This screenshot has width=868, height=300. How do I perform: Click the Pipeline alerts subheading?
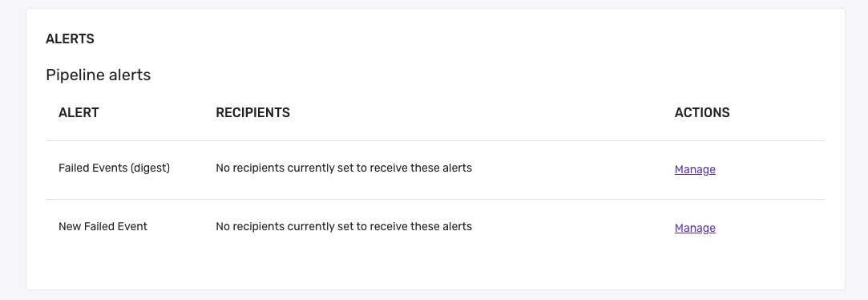coord(98,75)
